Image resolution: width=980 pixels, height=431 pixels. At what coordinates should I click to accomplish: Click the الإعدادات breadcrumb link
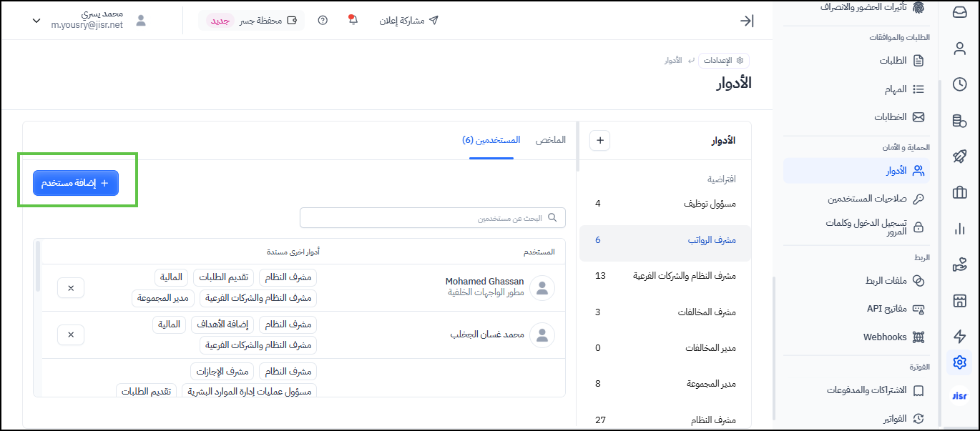(723, 61)
